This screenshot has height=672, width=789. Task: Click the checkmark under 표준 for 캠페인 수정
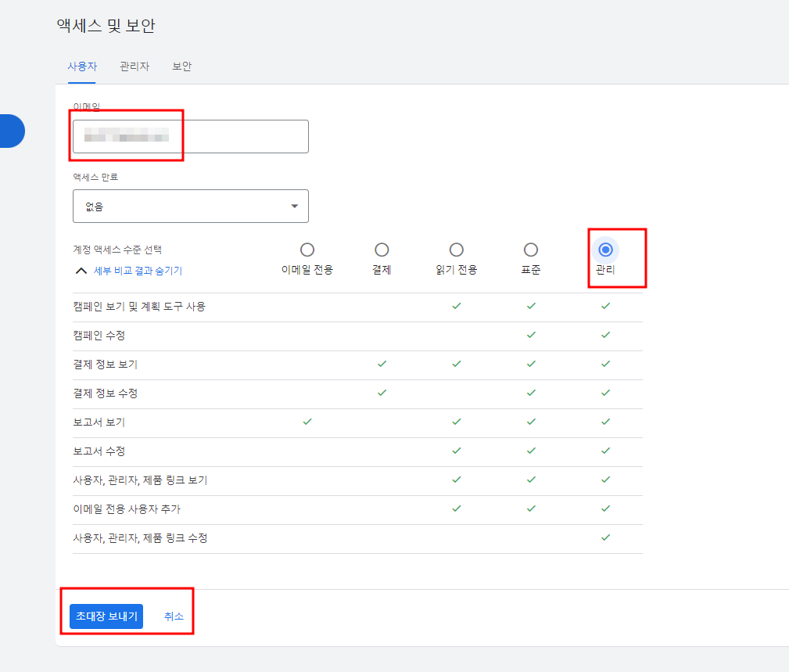pos(531,336)
